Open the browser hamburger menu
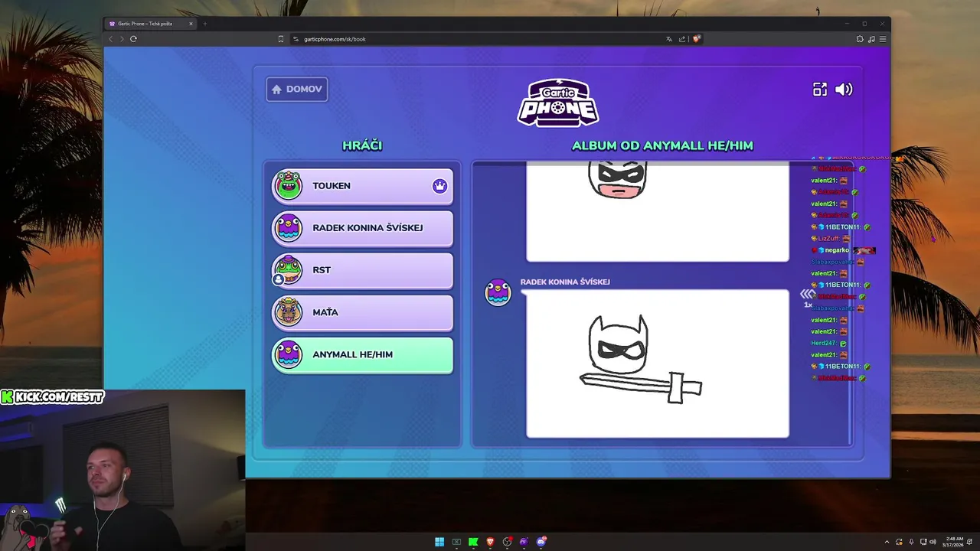Image resolution: width=980 pixels, height=551 pixels. click(x=883, y=39)
